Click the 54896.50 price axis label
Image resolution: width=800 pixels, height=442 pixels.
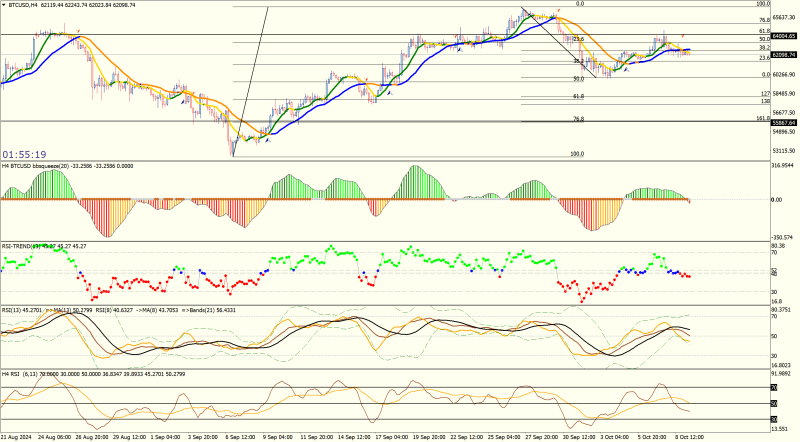click(784, 132)
